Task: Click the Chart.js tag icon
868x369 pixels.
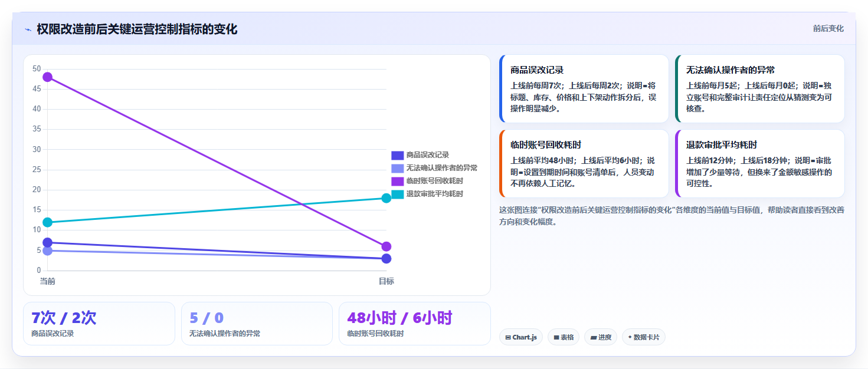Action: pos(508,338)
